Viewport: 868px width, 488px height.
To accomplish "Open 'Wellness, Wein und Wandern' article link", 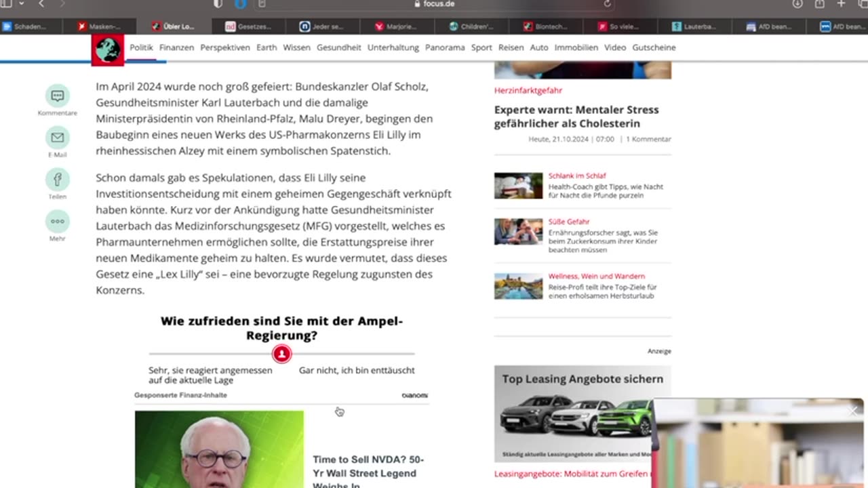I will click(597, 276).
